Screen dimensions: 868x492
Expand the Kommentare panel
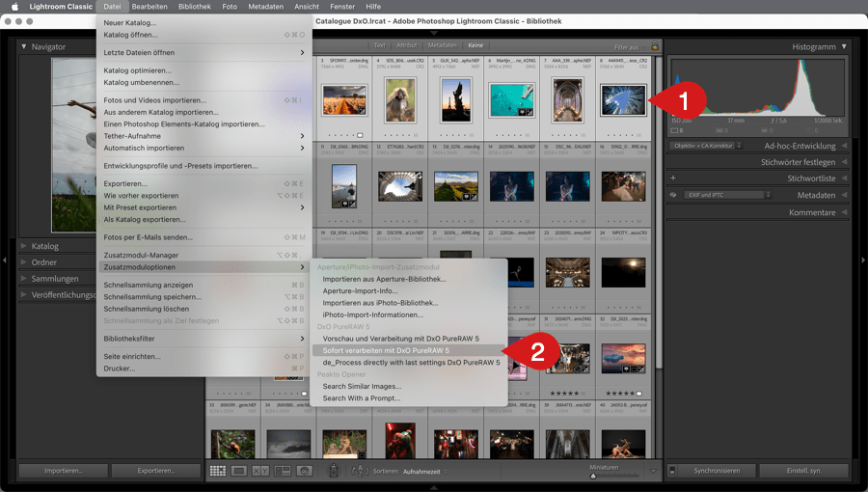[844, 212]
